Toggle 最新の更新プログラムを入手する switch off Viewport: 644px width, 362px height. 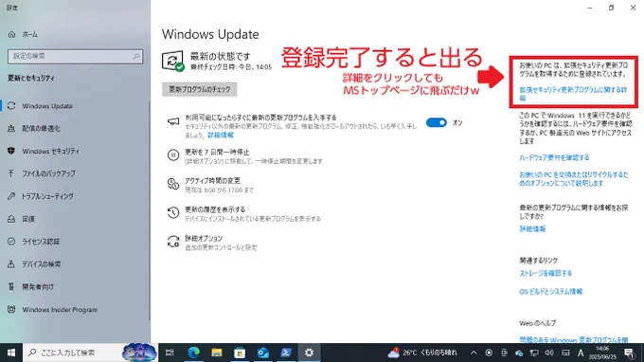(x=437, y=122)
